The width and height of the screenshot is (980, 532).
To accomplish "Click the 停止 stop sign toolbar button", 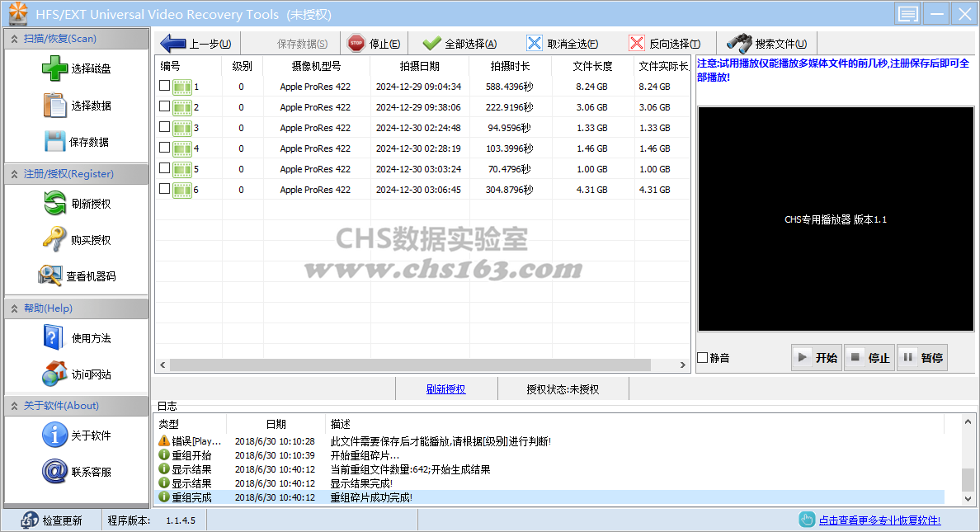I will 374,44.
